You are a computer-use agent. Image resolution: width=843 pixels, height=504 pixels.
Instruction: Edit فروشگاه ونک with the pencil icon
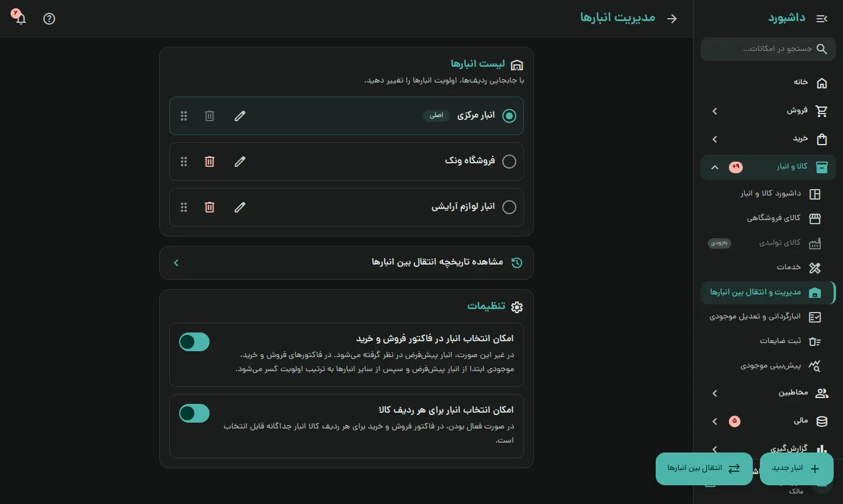coord(240,162)
